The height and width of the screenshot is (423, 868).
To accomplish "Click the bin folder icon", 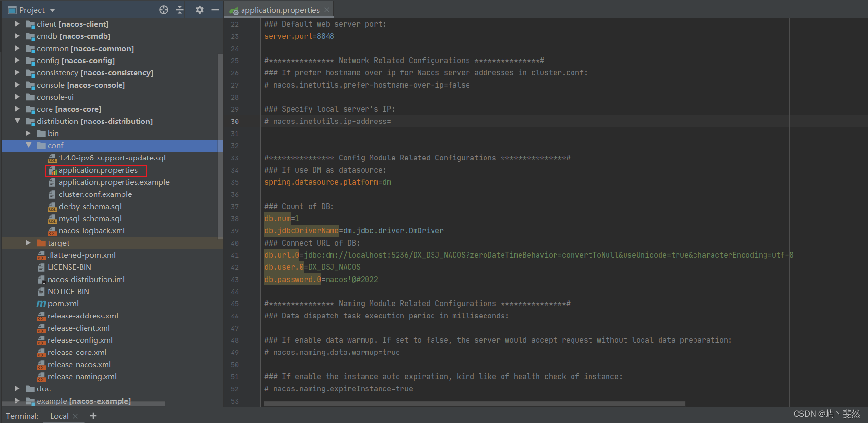I will [41, 133].
